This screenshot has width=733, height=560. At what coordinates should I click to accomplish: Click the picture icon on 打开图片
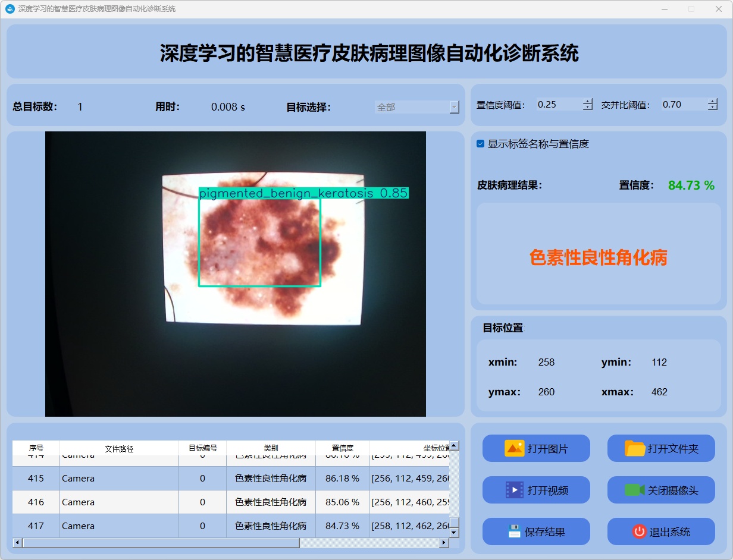click(514, 448)
